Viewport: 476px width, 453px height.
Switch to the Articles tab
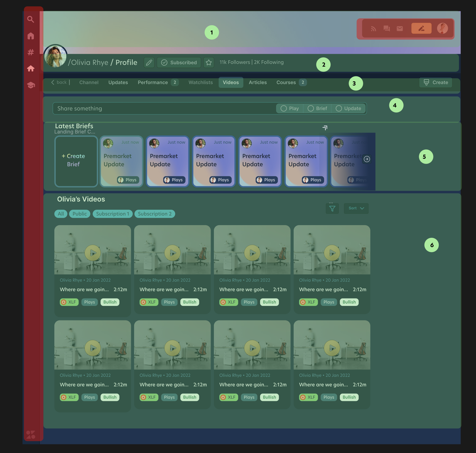tap(258, 82)
